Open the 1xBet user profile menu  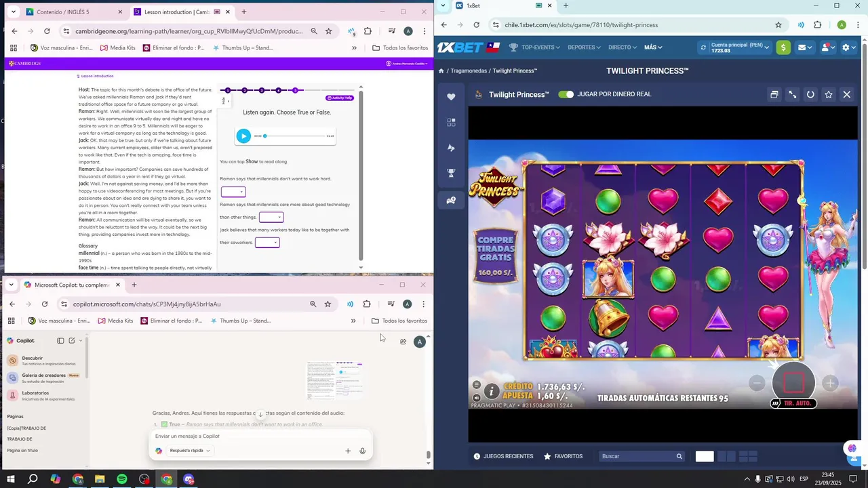click(x=828, y=47)
